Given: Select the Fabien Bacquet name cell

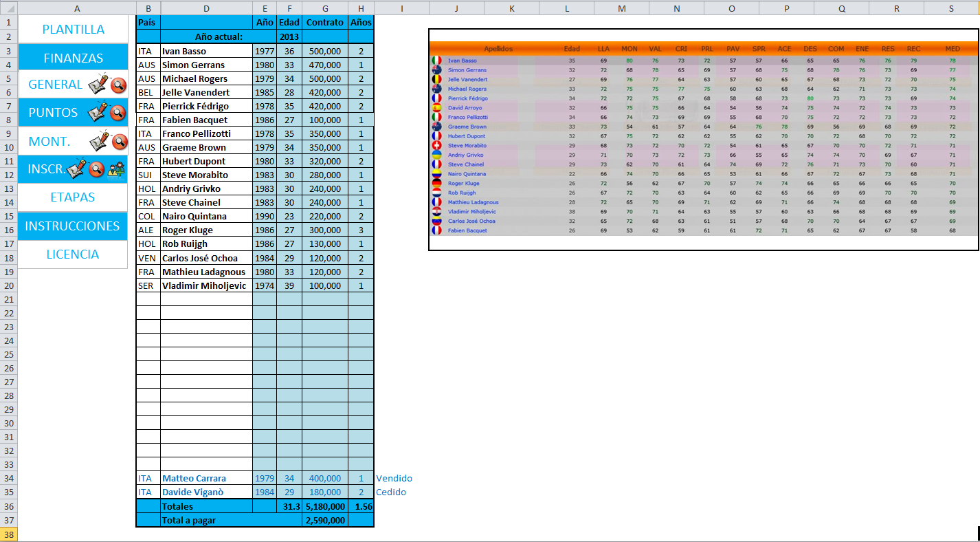Looking at the screenshot, I should [x=206, y=120].
